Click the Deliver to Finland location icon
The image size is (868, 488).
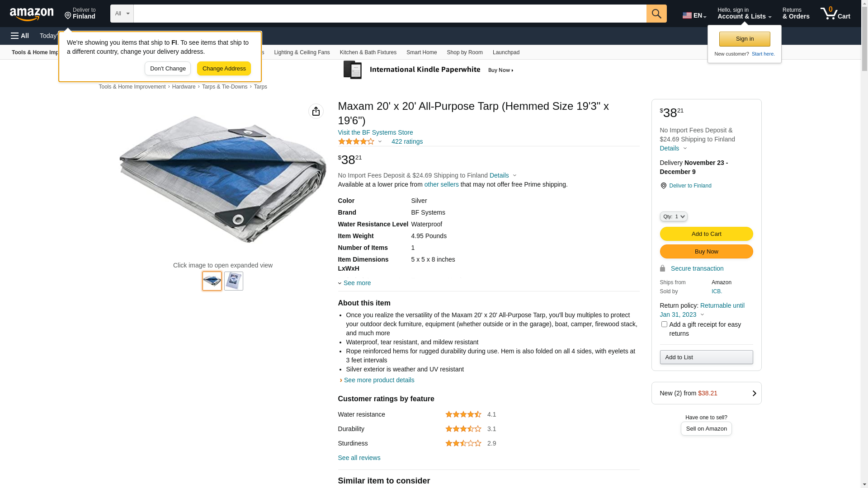pos(68,16)
